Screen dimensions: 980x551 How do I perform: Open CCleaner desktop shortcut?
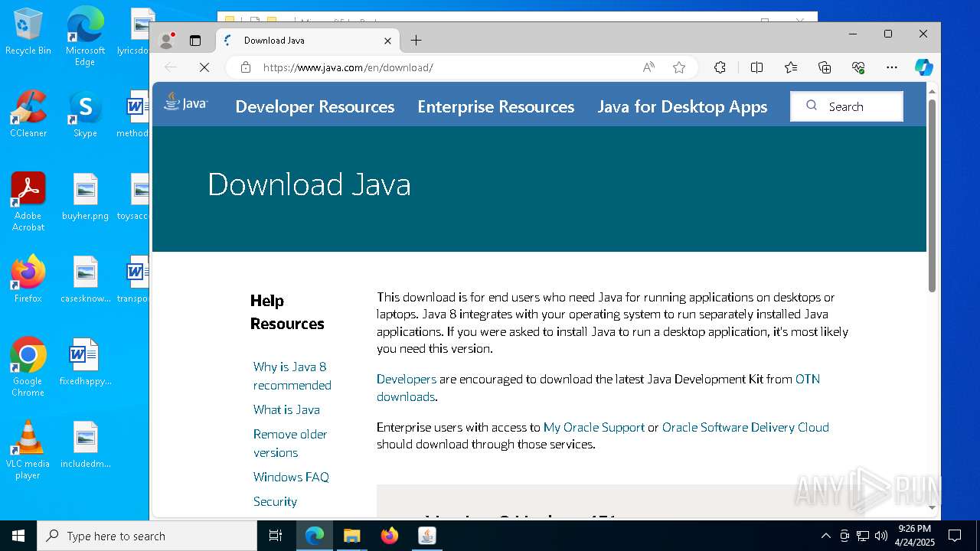[x=28, y=114]
